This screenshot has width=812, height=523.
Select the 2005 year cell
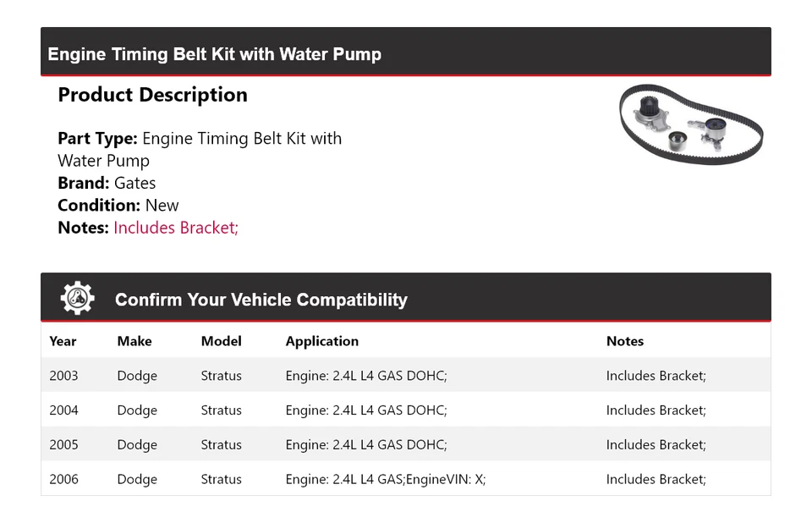tap(63, 445)
